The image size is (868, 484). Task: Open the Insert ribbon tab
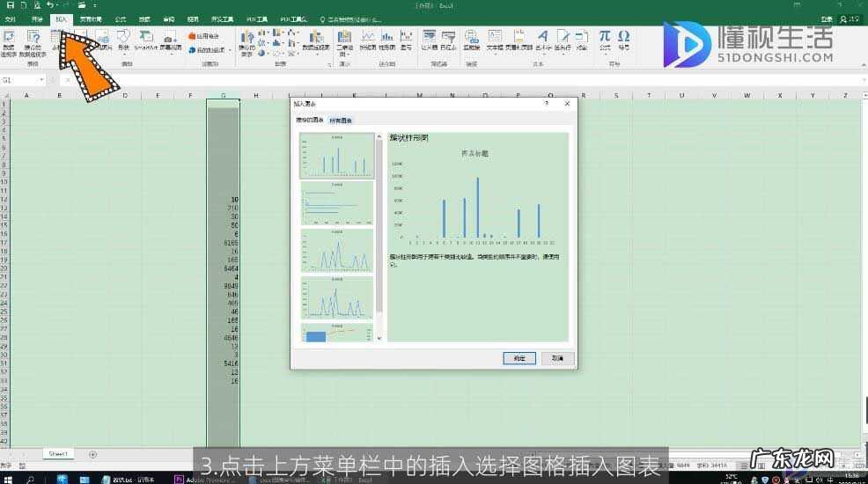point(61,18)
